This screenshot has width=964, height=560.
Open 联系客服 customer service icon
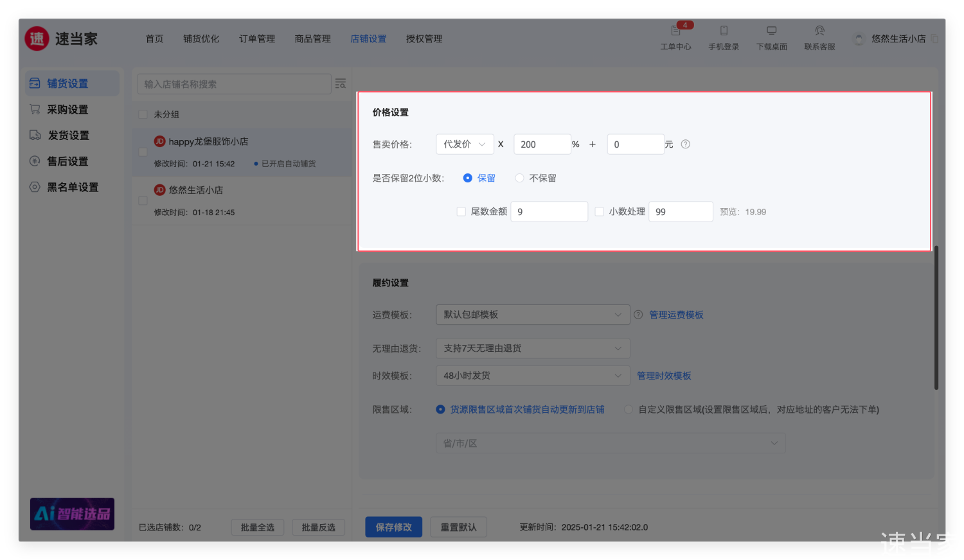pos(819,31)
